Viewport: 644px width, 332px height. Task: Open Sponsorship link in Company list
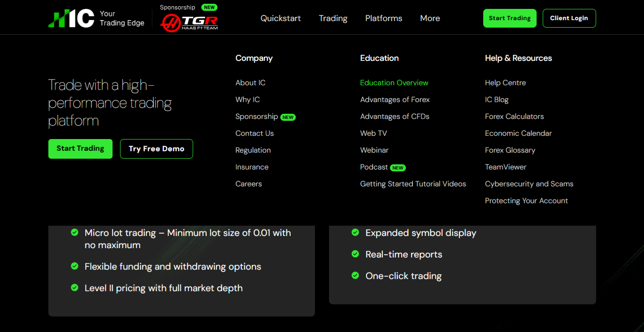click(x=256, y=117)
